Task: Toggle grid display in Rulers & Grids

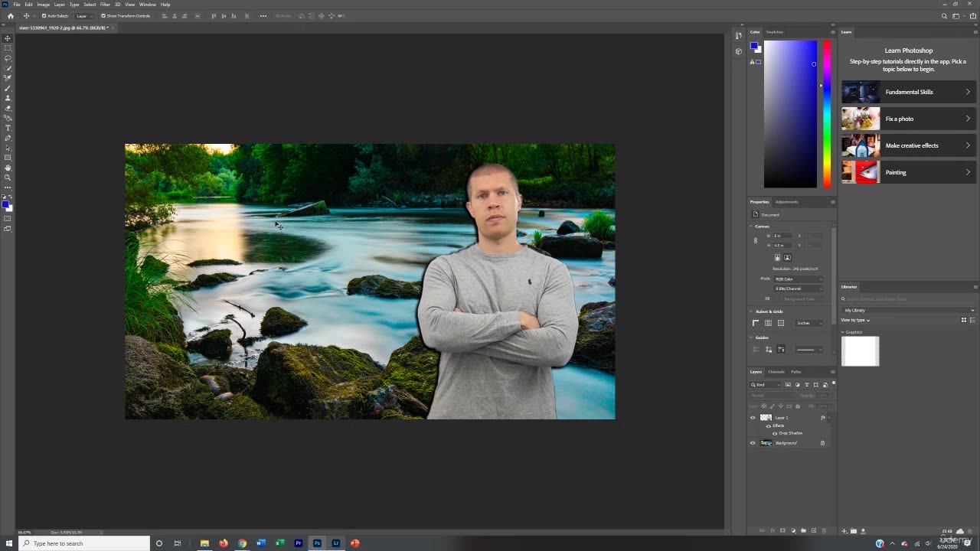Action: [768, 323]
